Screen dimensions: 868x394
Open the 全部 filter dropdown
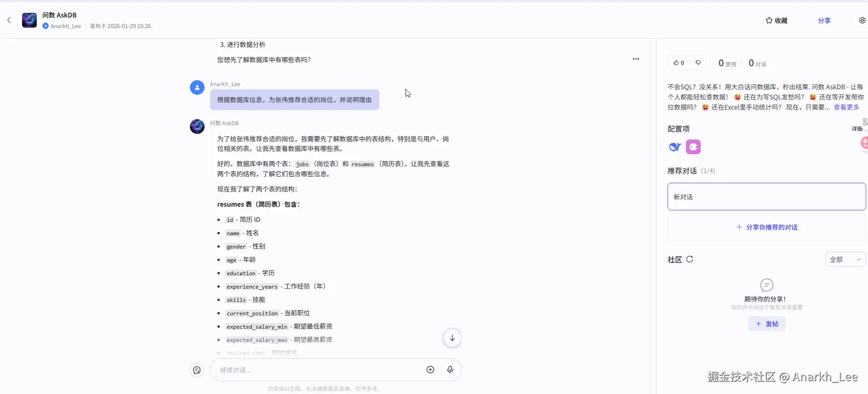coord(845,260)
